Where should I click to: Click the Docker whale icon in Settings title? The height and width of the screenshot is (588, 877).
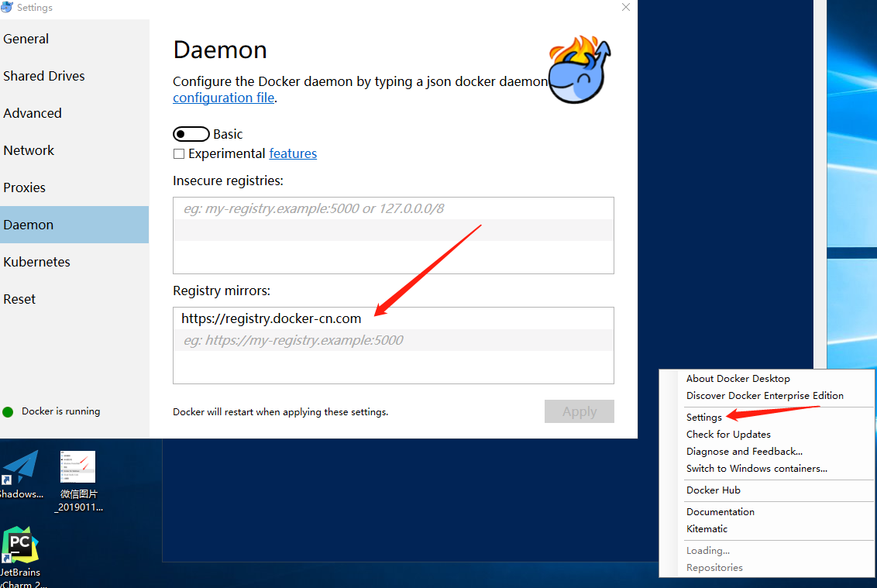[x=7, y=7]
